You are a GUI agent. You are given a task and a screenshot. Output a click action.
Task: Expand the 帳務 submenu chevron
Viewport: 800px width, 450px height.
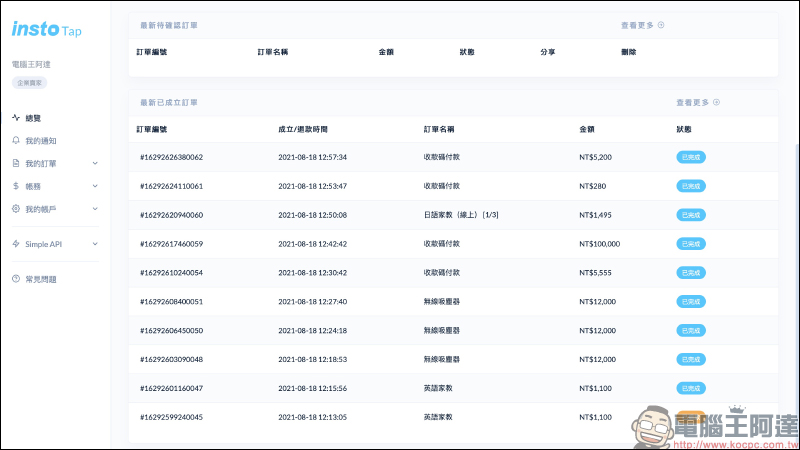click(x=95, y=186)
